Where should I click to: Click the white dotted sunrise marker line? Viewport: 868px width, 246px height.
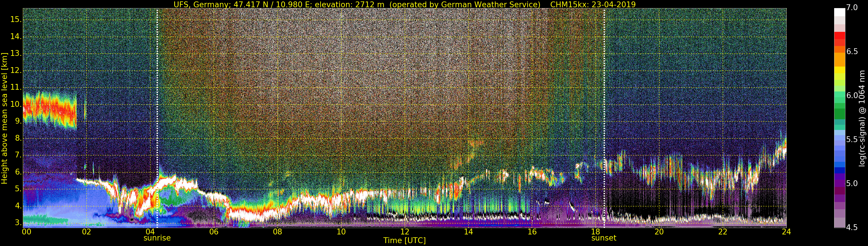(x=157, y=118)
